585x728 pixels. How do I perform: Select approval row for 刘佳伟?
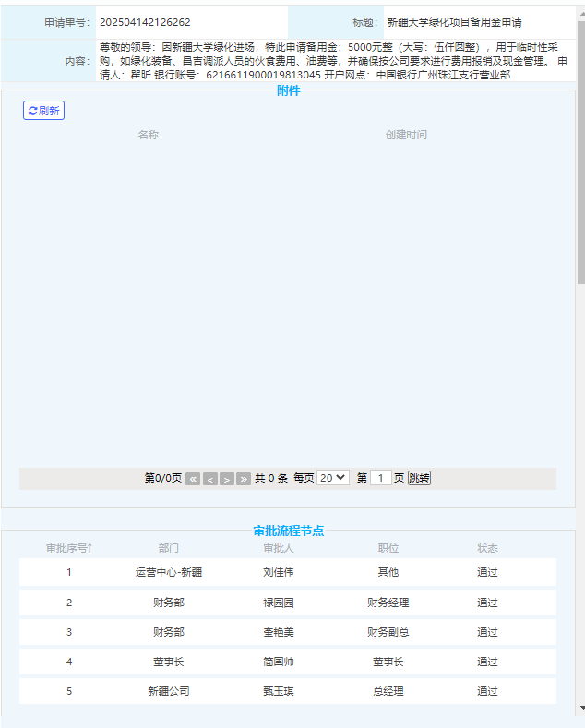tap(278, 572)
